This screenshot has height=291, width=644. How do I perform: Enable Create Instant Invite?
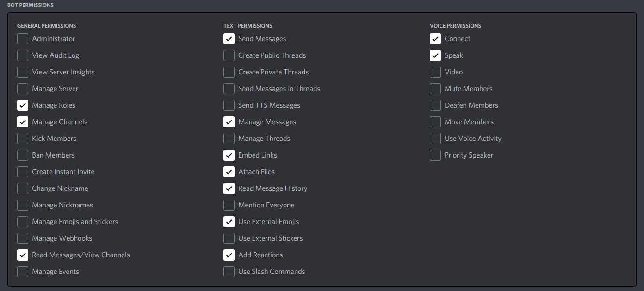coord(23,172)
